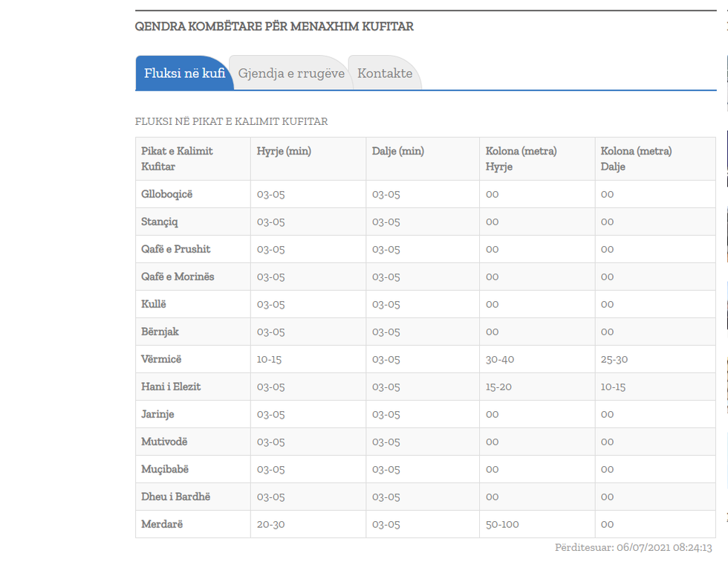Open the Kontakte tab
Viewport: 728px width, 565px height.
click(x=385, y=74)
